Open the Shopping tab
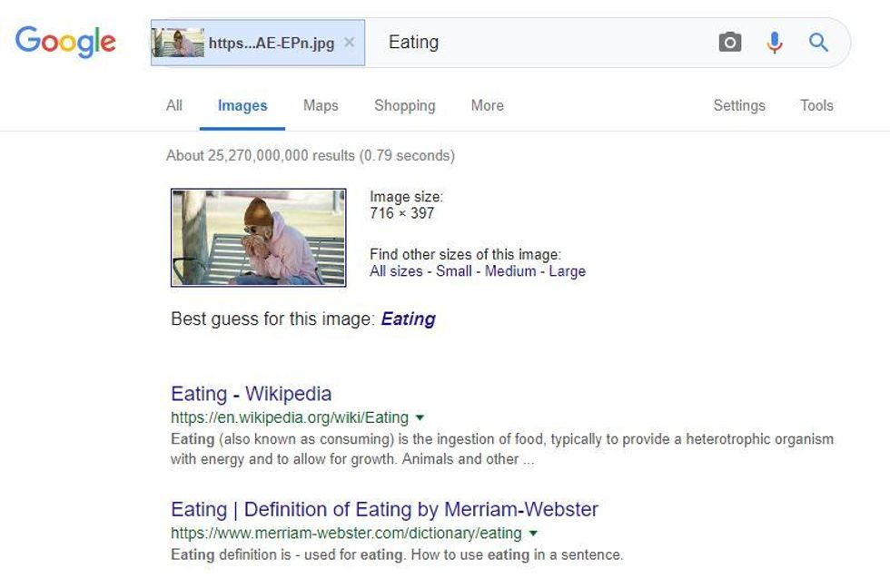The height and width of the screenshot is (588, 890). tap(405, 105)
